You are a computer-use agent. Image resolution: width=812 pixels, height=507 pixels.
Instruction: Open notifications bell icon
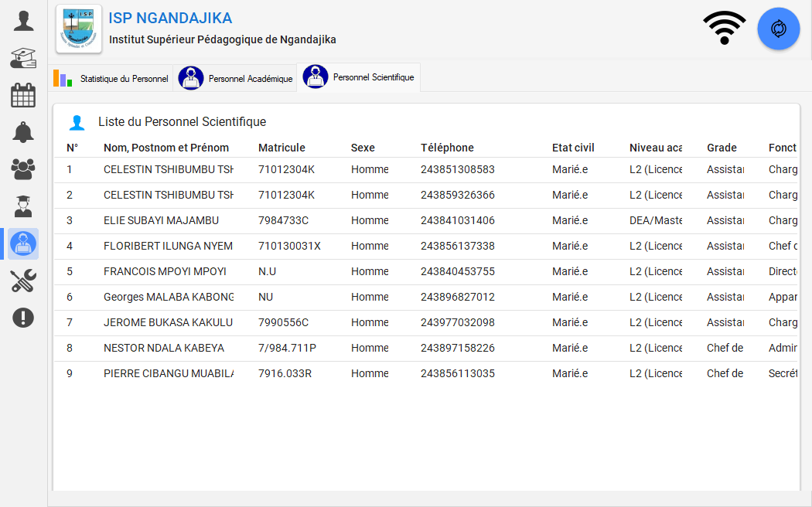click(x=23, y=132)
